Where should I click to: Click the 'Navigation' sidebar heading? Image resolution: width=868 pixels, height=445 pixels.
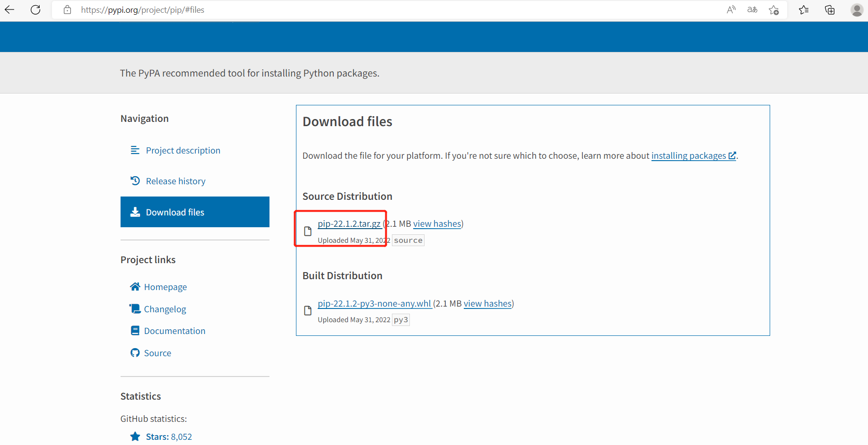(x=145, y=118)
